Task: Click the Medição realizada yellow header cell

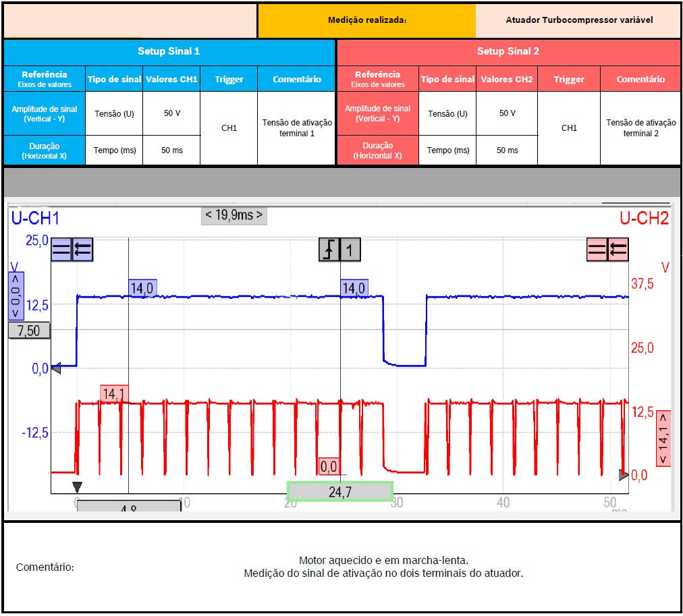Action: (366, 20)
